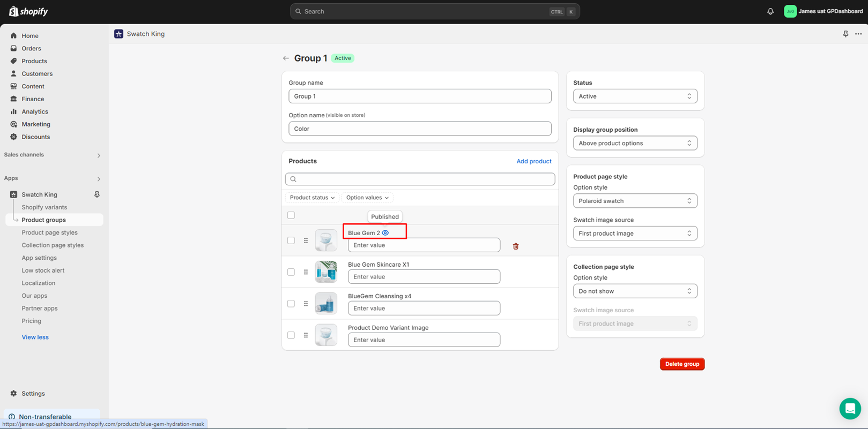Pin the app using header pin icon
This screenshot has height=429, width=868.
pos(845,34)
